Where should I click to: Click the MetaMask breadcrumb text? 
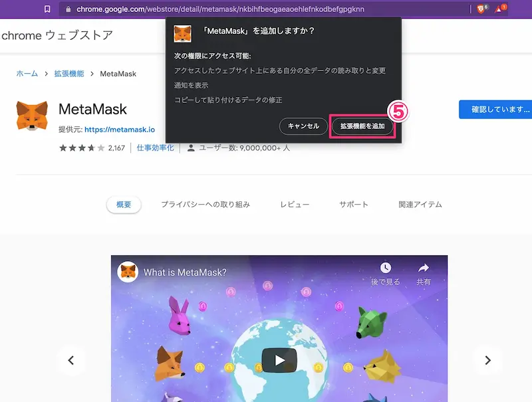click(x=118, y=74)
